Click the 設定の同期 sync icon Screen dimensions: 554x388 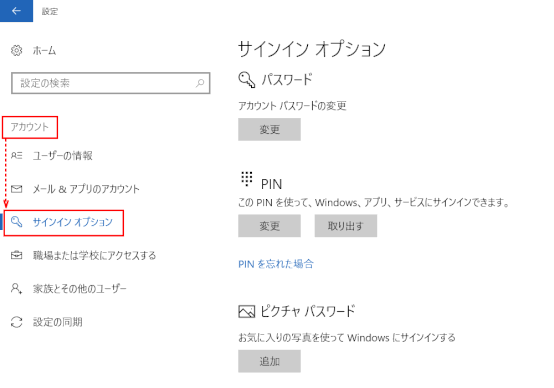tap(16, 322)
